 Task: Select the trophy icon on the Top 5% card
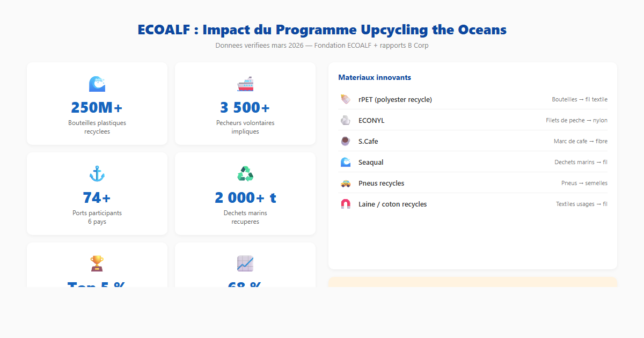[x=97, y=263]
